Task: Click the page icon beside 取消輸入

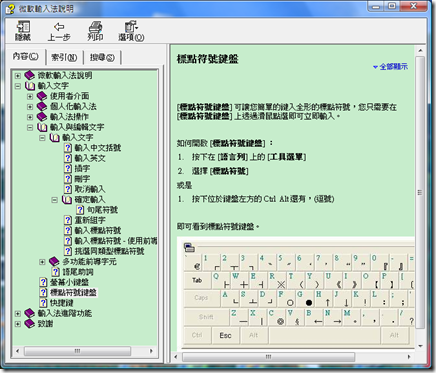Action: 68,189
